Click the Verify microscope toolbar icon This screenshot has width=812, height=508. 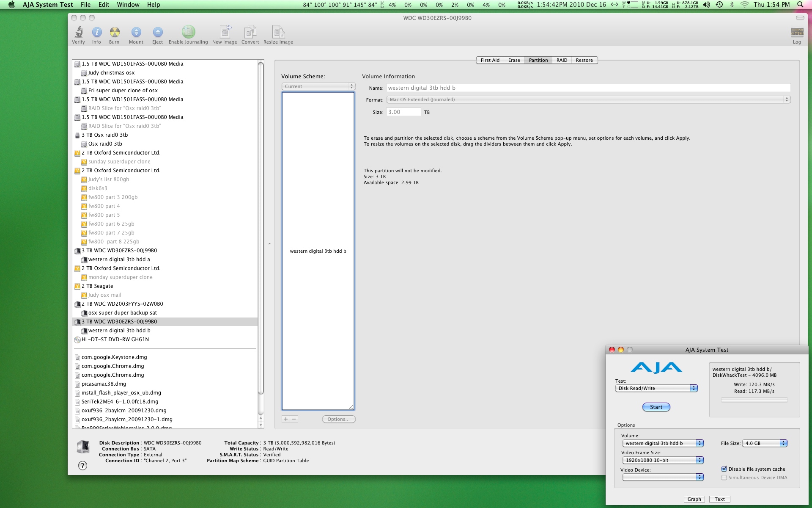tap(79, 32)
